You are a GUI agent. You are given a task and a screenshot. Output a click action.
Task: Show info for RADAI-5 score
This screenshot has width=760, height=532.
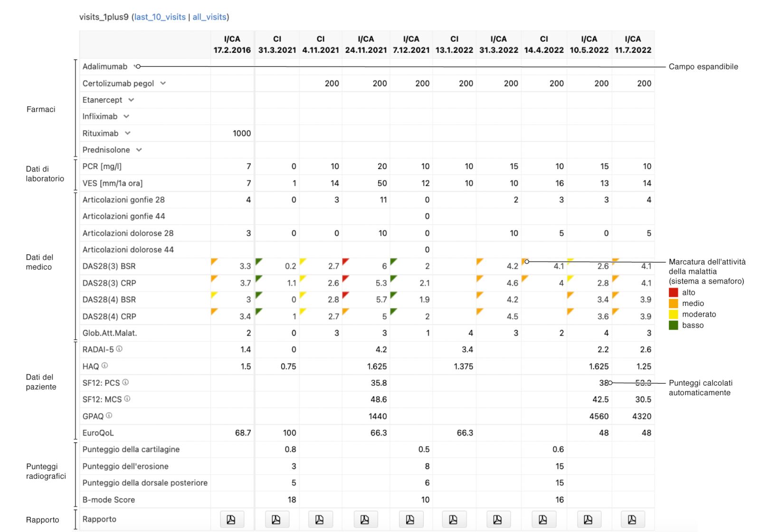119,349
